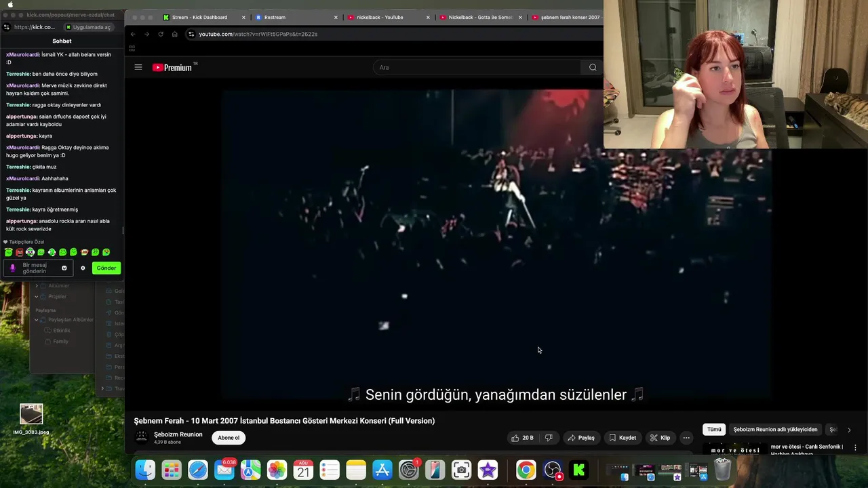Viewport: 868px width, 488px height.
Task: Click the browser forward arrow
Action: [x=146, y=34]
